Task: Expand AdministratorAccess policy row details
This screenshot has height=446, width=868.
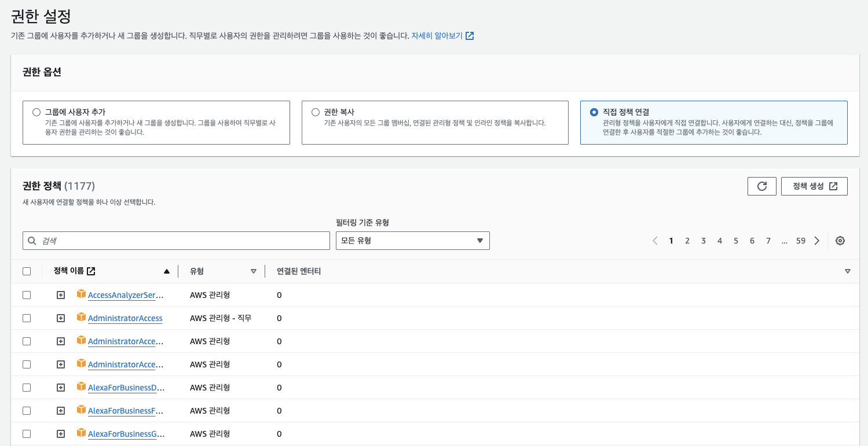Action: (61, 318)
